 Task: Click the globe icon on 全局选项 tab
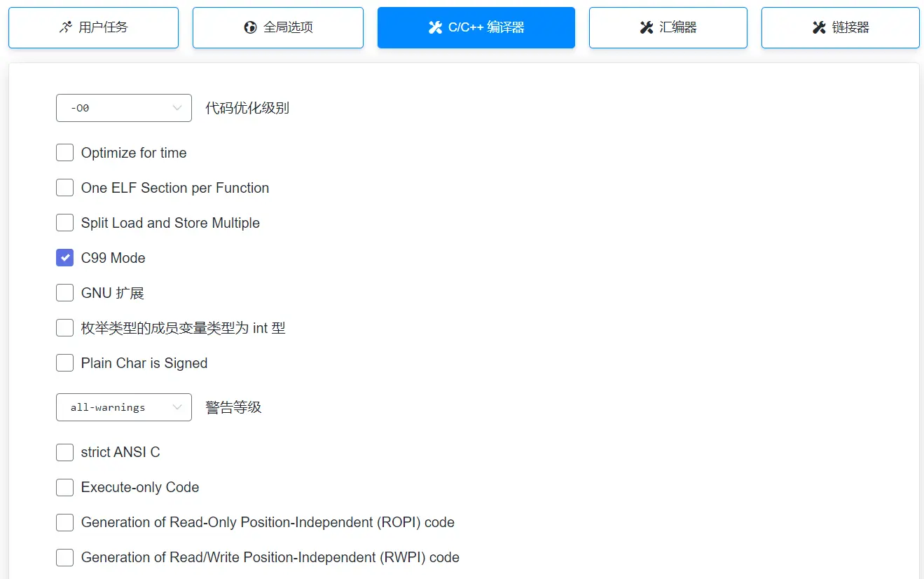pos(250,27)
